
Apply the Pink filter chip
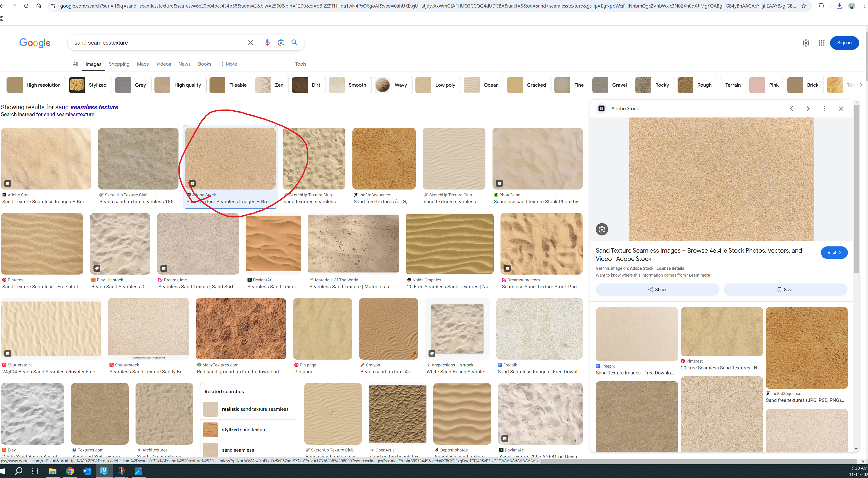pyautogui.click(x=767, y=85)
